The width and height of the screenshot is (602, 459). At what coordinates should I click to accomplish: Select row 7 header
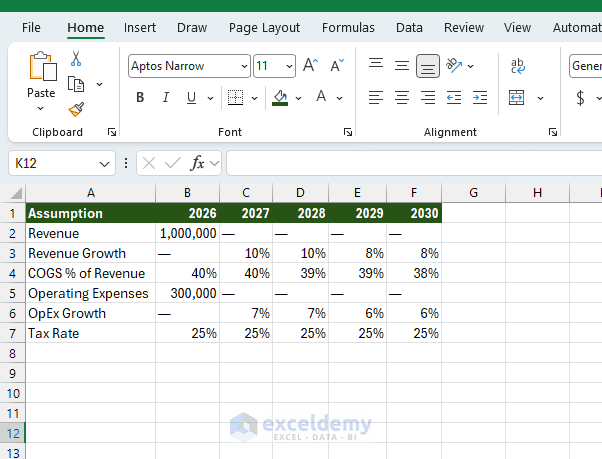coord(12,333)
